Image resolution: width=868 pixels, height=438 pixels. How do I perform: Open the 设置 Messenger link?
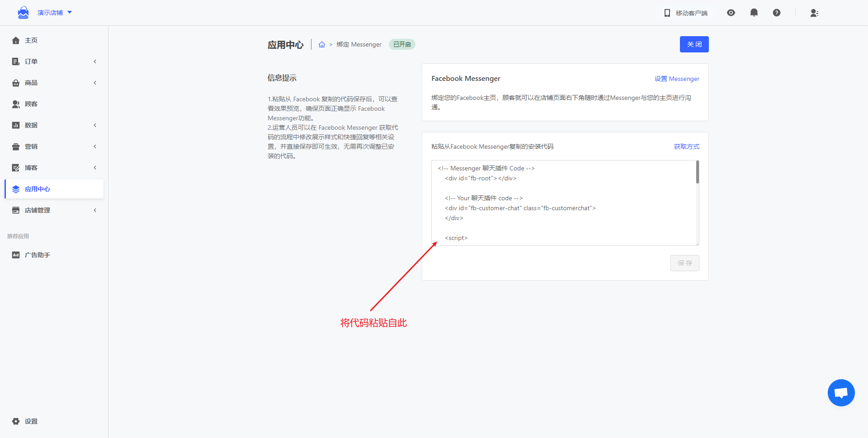(x=677, y=79)
